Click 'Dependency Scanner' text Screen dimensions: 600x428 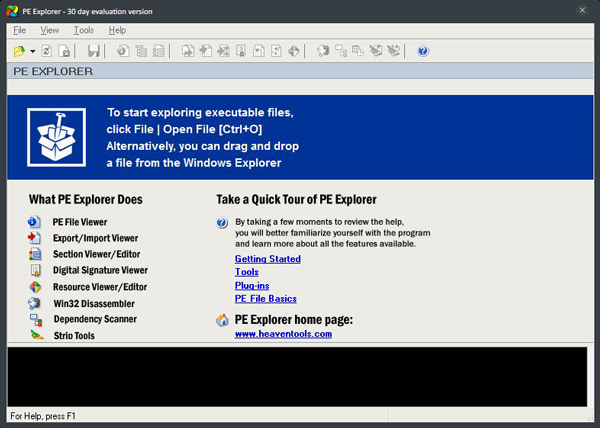pos(95,319)
